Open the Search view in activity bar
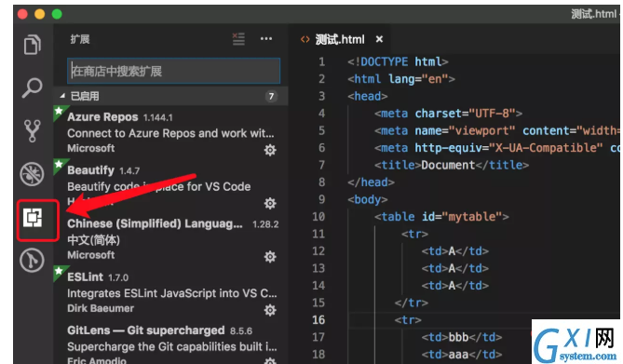This screenshot has height=364, width=623. coord(32,88)
